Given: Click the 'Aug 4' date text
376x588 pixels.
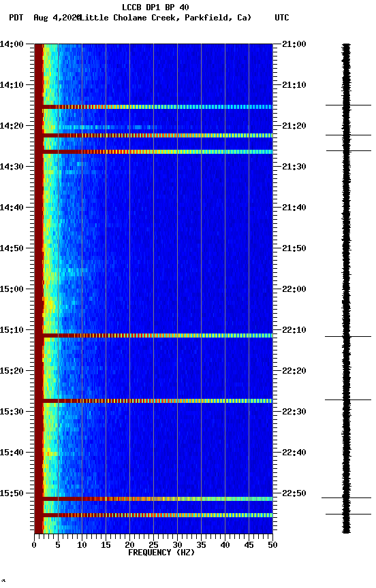Looking at the screenshot, I should 45,18.
